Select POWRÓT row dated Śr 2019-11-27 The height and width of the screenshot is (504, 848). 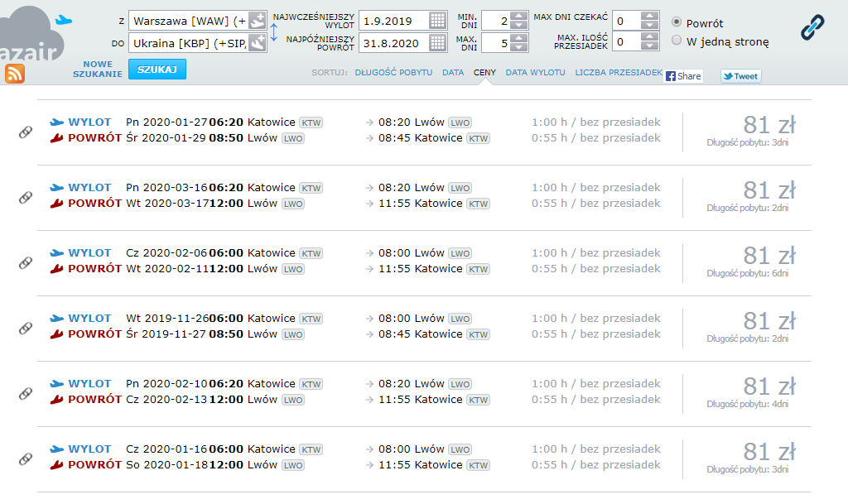click(354, 334)
